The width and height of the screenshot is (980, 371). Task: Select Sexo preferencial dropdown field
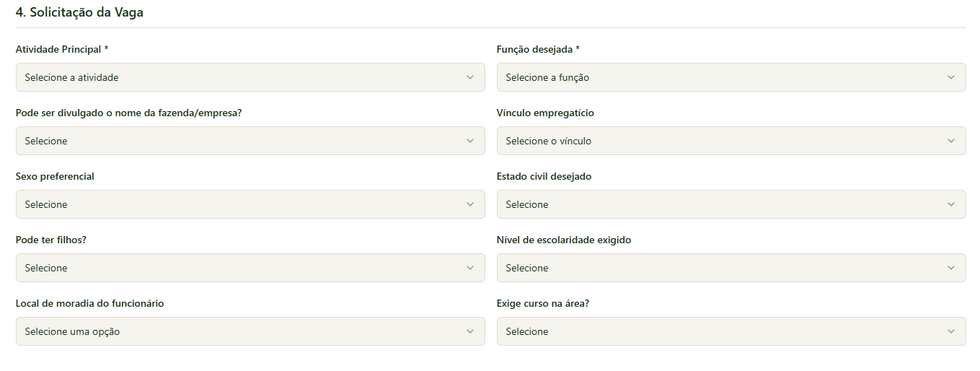pos(250,204)
